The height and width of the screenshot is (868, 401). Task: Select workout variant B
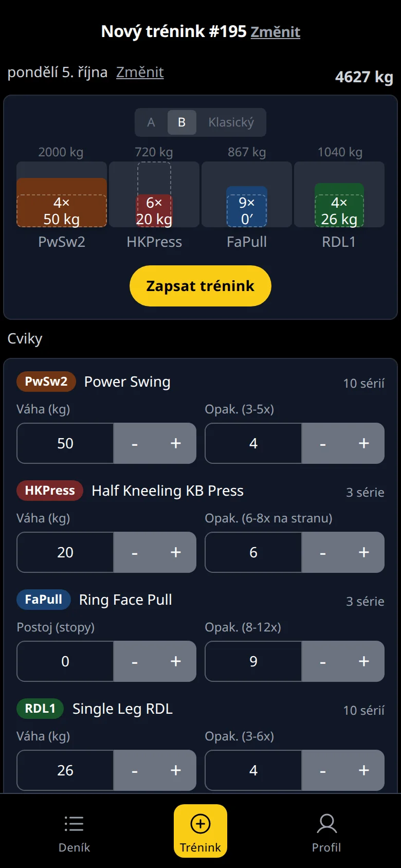pyautogui.click(x=181, y=122)
